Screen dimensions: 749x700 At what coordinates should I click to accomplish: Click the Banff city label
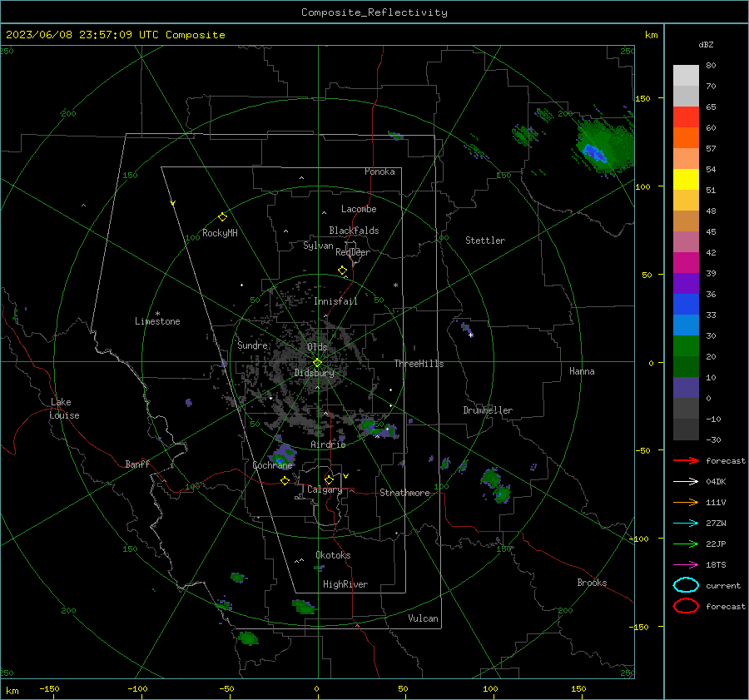pos(137,464)
